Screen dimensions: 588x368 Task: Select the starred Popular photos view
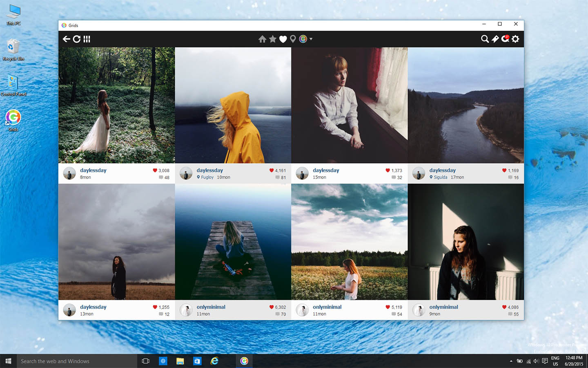(273, 39)
